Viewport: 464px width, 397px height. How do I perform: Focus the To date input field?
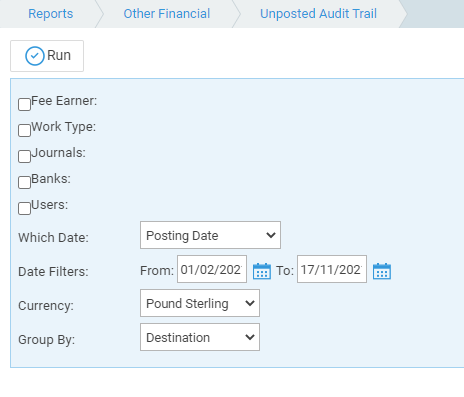[x=332, y=269]
